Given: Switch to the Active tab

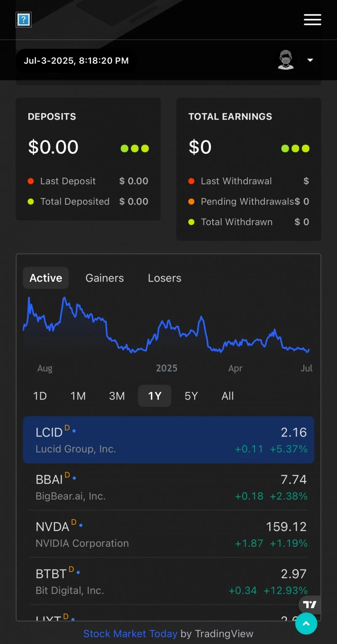Looking at the screenshot, I should (46, 278).
